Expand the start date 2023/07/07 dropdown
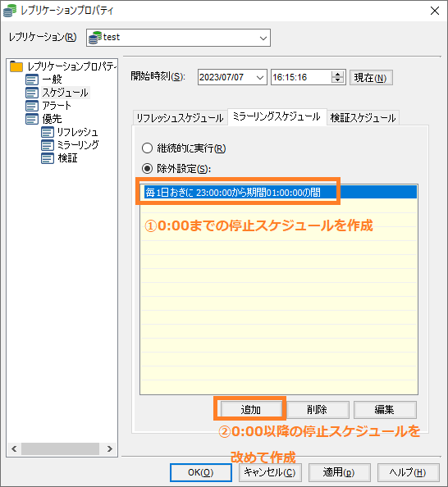448x487 pixels. click(x=260, y=77)
